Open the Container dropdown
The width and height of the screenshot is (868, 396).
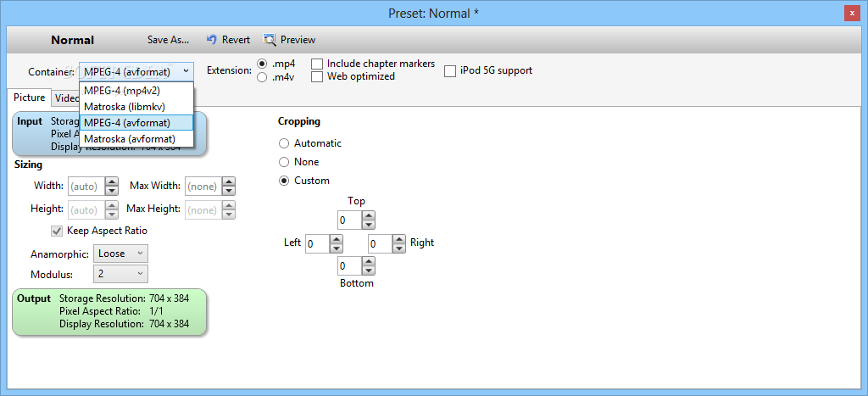[136, 71]
